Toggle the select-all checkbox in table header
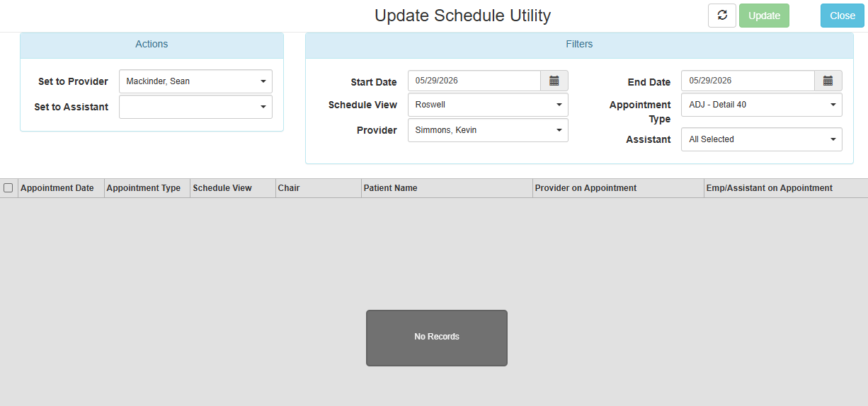Viewport: 868px width, 406px height. click(x=8, y=188)
